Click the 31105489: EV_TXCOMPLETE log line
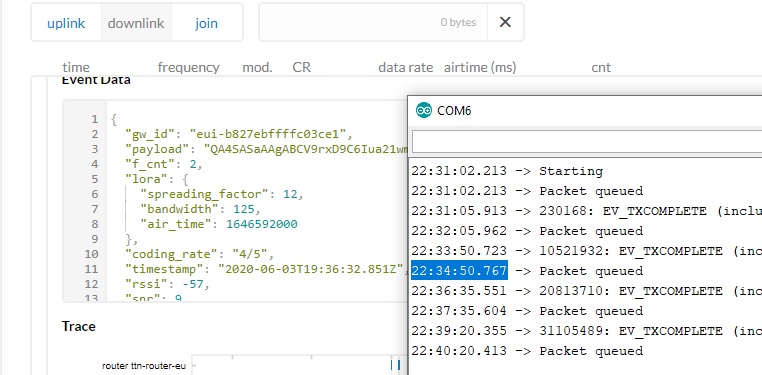Screen dimensions: 762x375 [587, 331]
